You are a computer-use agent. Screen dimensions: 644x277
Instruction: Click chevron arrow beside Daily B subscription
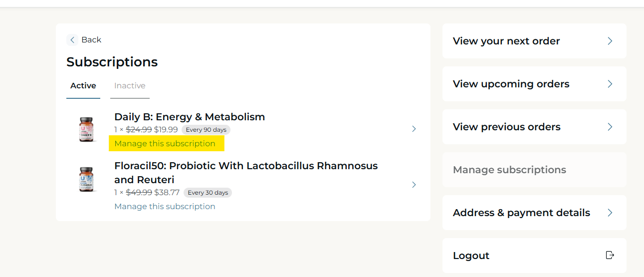click(414, 129)
